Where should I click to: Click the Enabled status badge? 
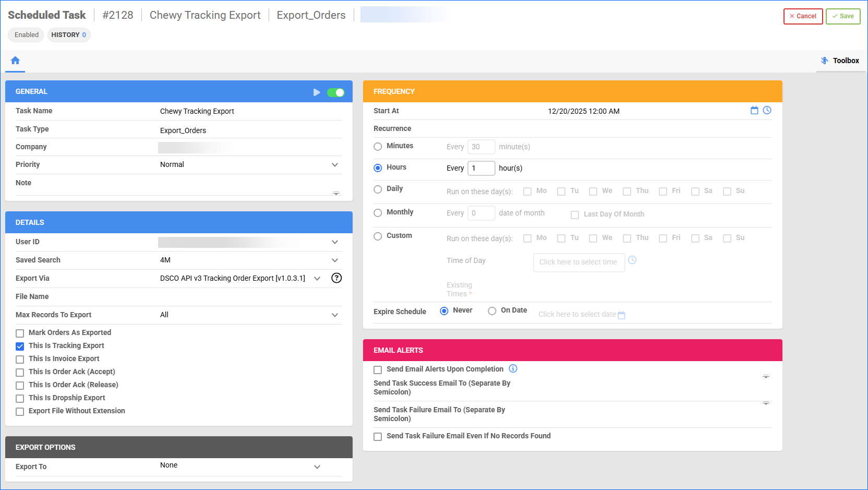point(26,35)
